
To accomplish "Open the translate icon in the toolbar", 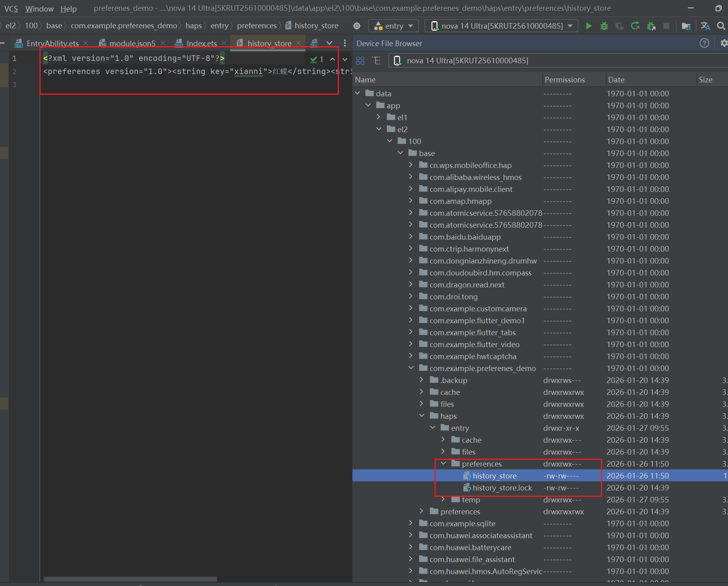I will 705,26.
